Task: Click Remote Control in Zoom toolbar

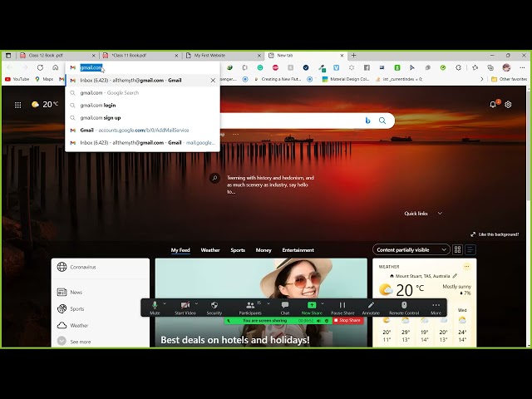Action: click(x=404, y=308)
